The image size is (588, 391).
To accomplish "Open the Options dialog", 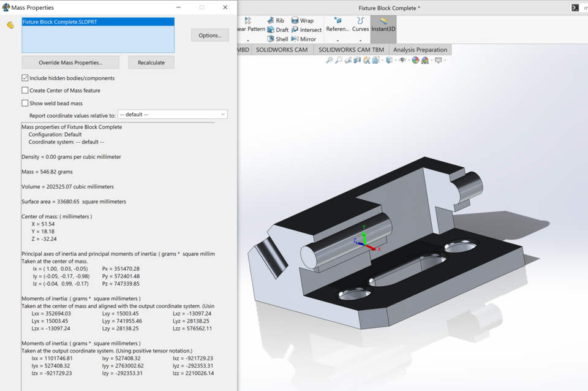I will click(x=209, y=35).
